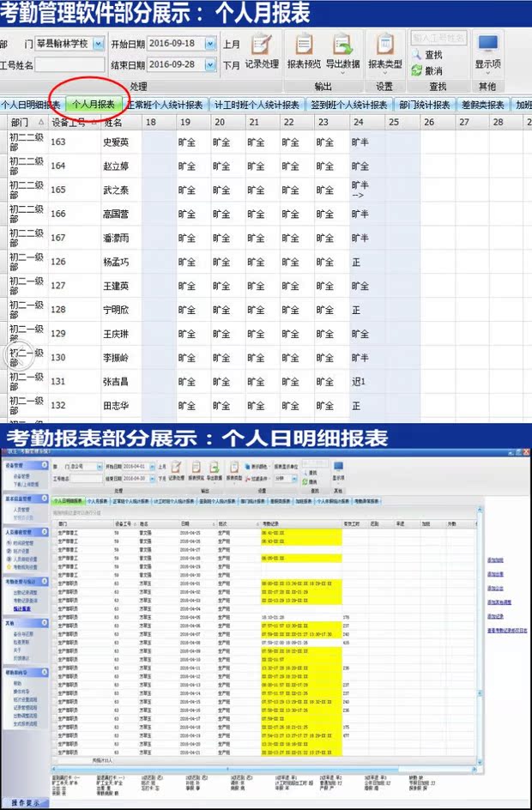Click 显示项 in the lower window toolbar
The width and height of the screenshot is (532, 810).
coord(338,471)
